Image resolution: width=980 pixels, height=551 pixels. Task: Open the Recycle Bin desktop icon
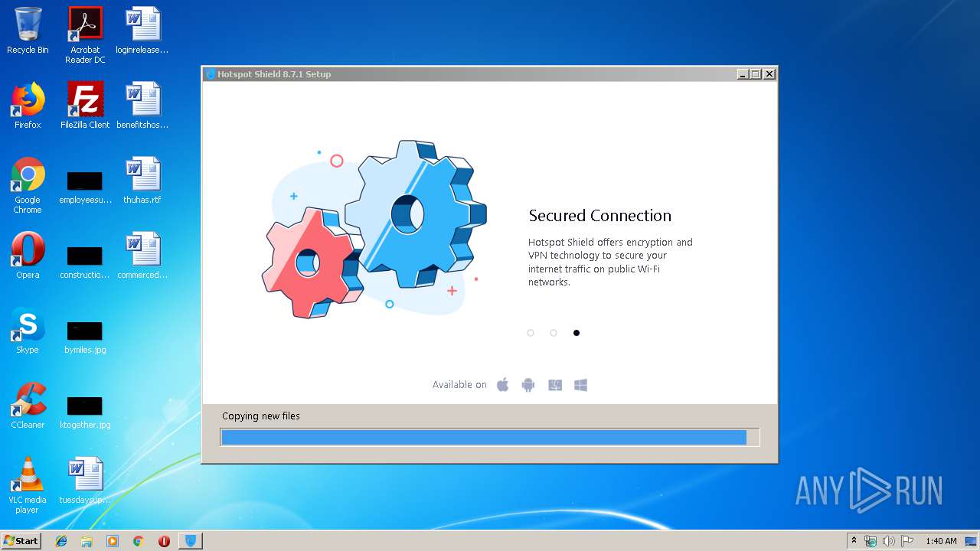pyautogui.click(x=28, y=31)
